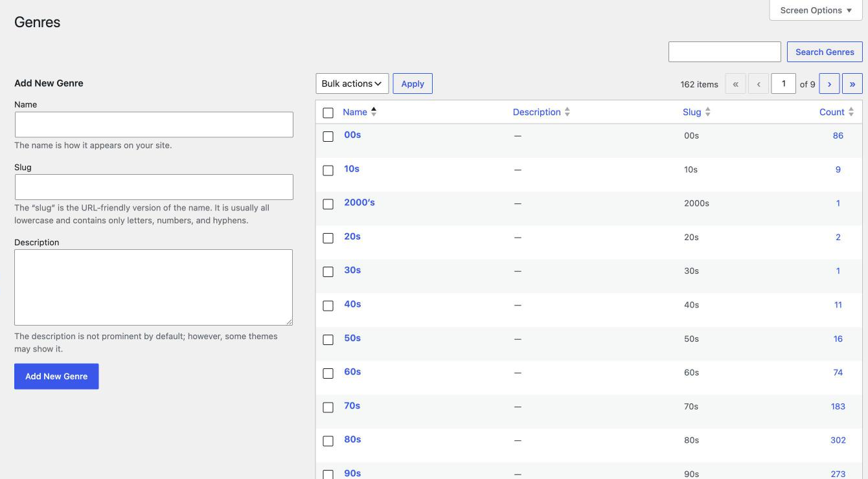View the 9 posts count for 10s
Screen dimensions: 868x479
pyautogui.click(x=838, y=170)
